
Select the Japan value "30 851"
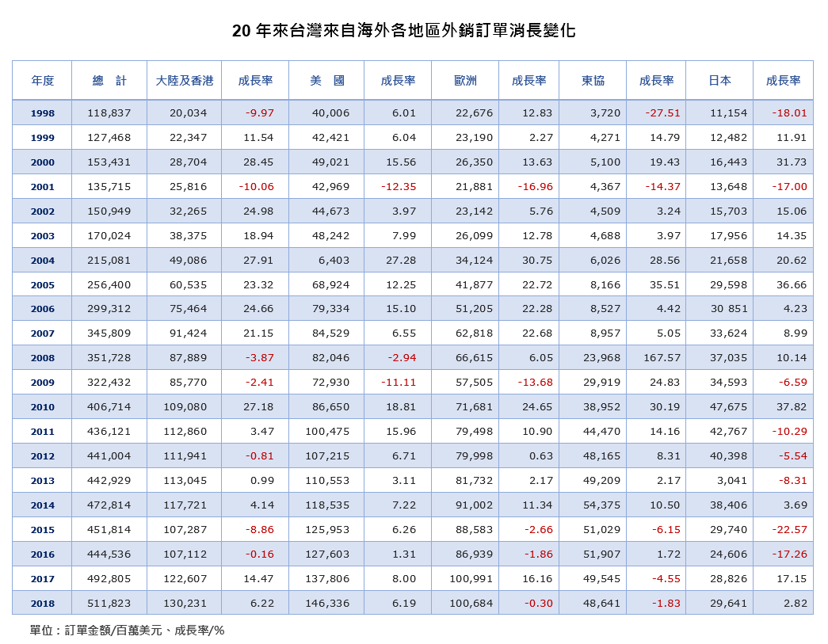[729, 309]
